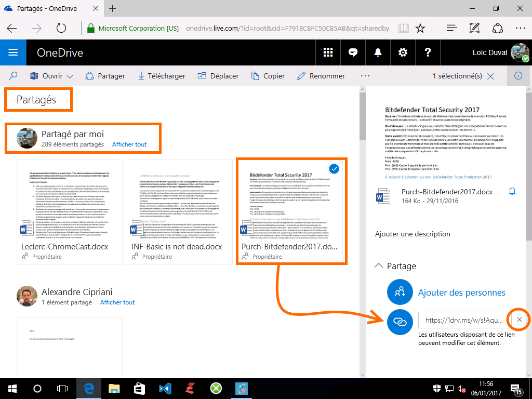Click the bell icon beside Purch-Bitdefender2017.docx
This screenshot has height=399, width=532.
[512, 192]
